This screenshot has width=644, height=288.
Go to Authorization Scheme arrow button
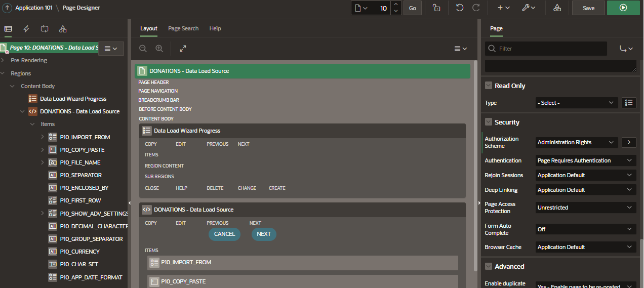point(628,142)
